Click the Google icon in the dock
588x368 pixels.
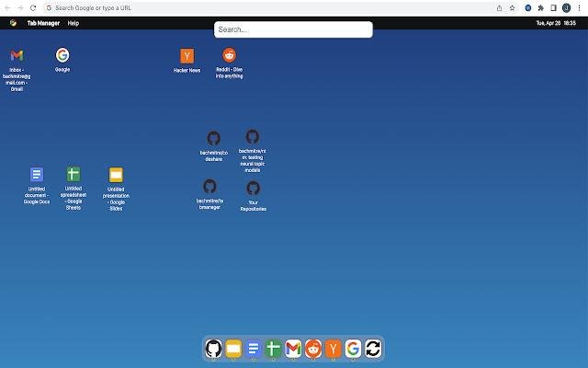tap(353, 349)
